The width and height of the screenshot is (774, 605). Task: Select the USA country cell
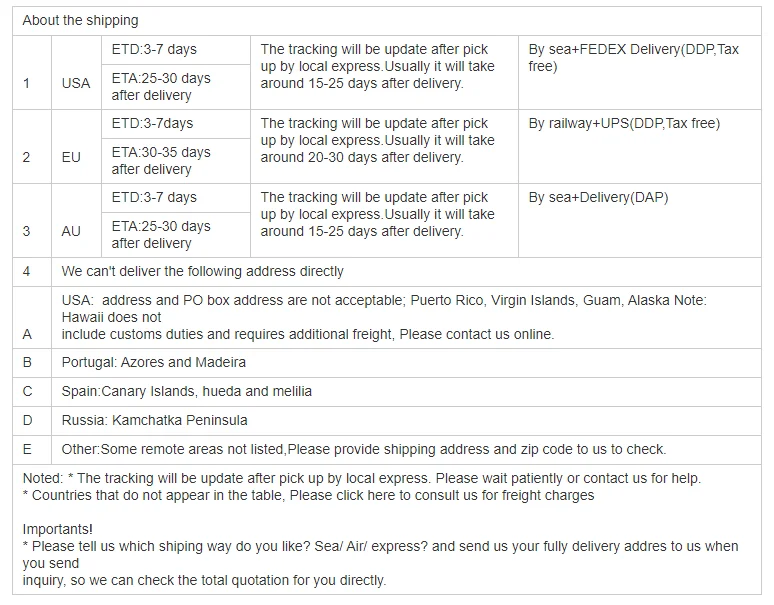point(76,83)
